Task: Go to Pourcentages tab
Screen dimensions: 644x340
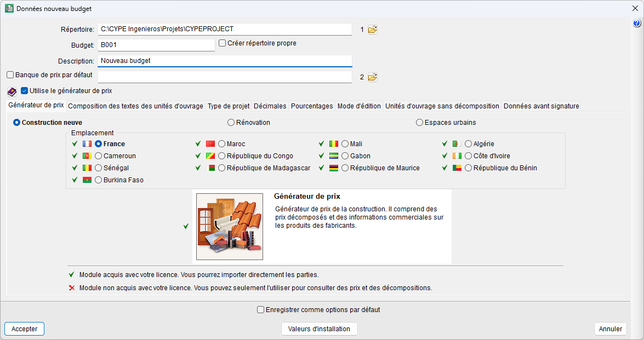Action: [x=312, y=106]
